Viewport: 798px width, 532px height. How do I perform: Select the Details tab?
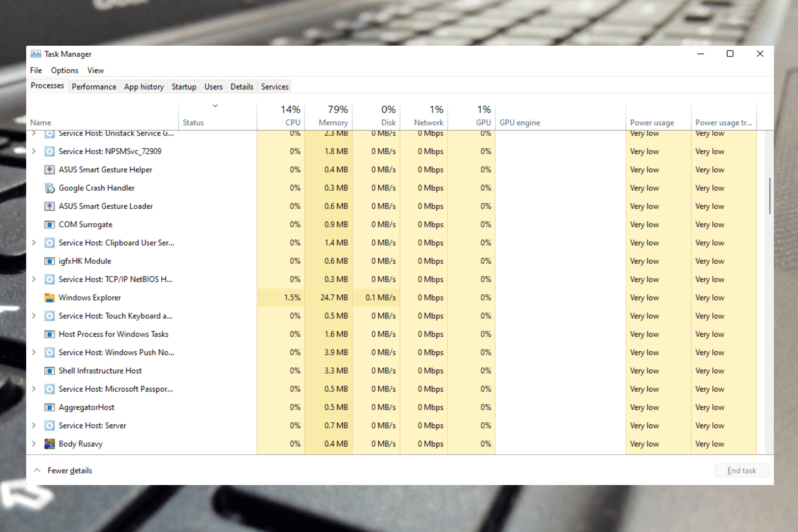[241, 87]
